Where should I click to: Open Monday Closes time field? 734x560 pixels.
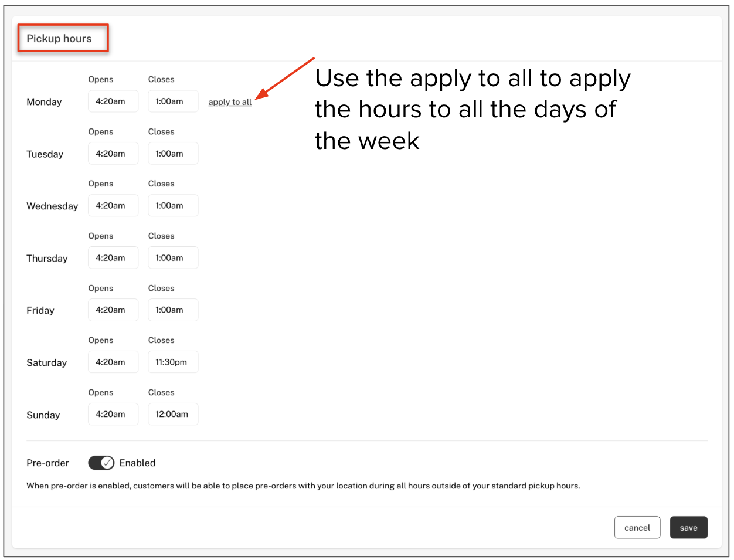click(x=173, y=101)
